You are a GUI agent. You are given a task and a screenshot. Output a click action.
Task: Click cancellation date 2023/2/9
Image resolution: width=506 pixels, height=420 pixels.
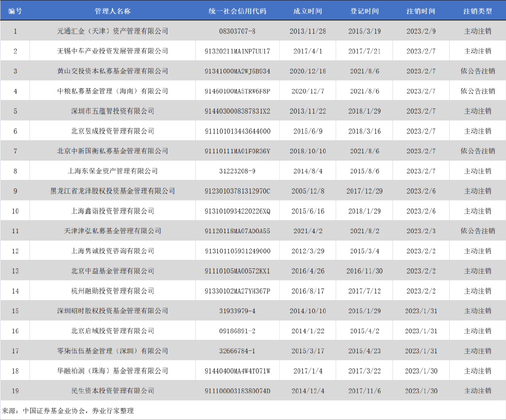tap(421, 31)
